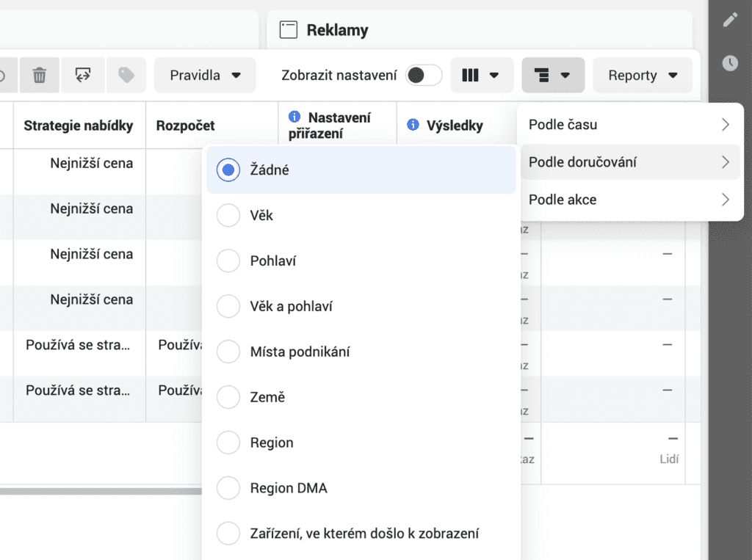Select the Věk radio option
The image size is (752, 560).
coord(228,216)
